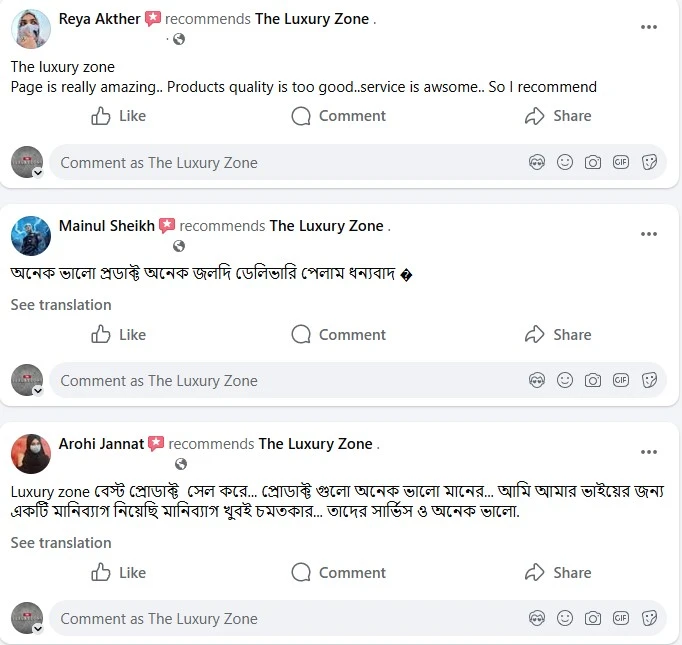Like Arohi Jannat's recommendation post
682x645 pixels.
(119, 572)
